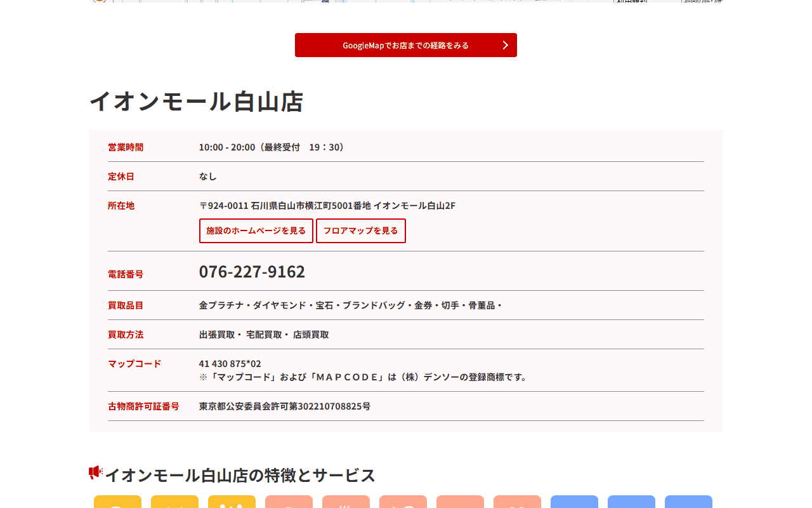Select the 営業時間 label
812x508 pixels.
tap(126, 147)
